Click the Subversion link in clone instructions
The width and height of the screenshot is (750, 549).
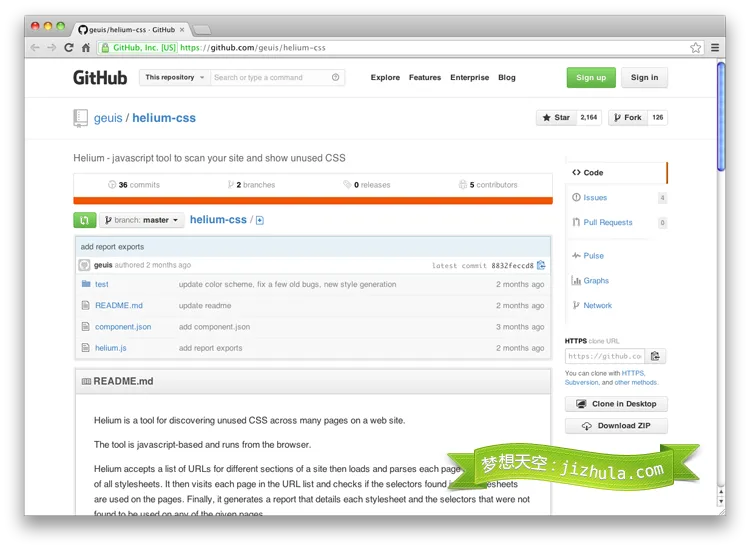click(582, 383)
